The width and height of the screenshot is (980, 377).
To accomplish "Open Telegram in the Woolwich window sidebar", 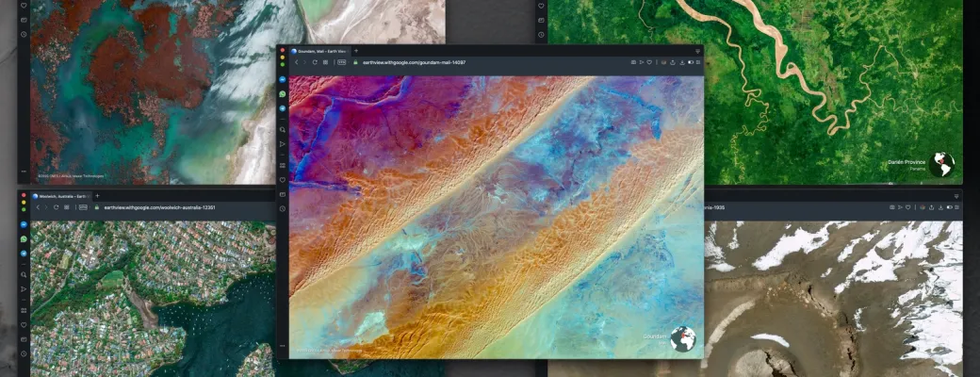I will [x=24, y=254].
